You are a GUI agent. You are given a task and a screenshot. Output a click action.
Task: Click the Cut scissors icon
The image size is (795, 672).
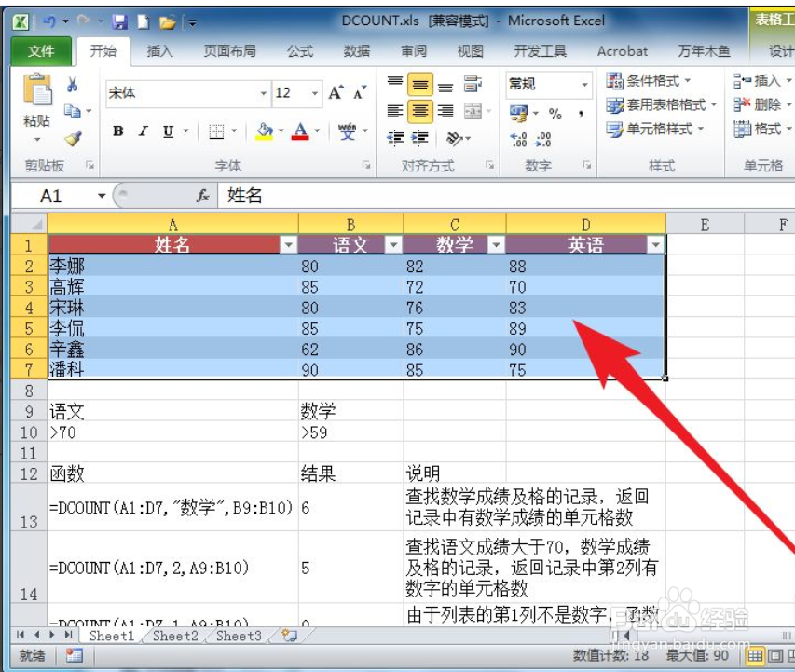73,84
